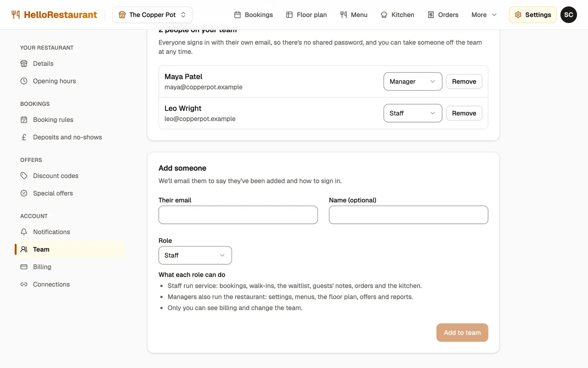Click the Kitchen chef hat icon
The width and height of the screenshot is (588, 368).
[x=384, y=15]
